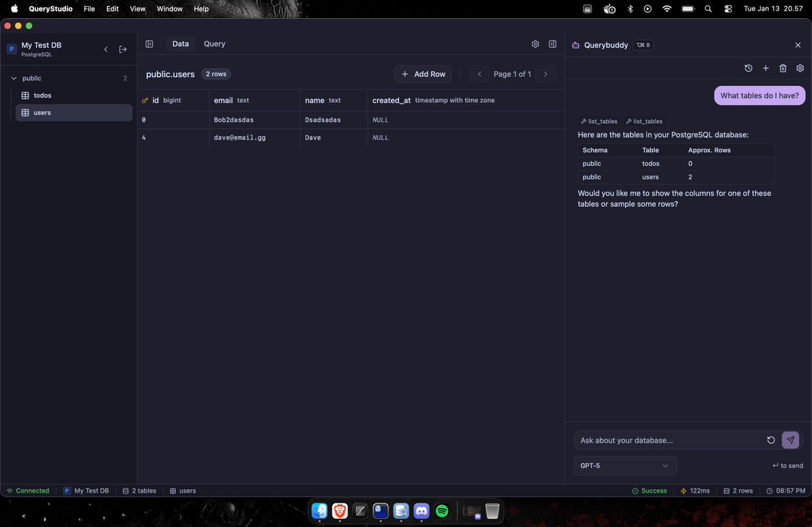This screenshot has width=812, height=527.
Task: Open the Window menu
Action: [x=170, y=9]
